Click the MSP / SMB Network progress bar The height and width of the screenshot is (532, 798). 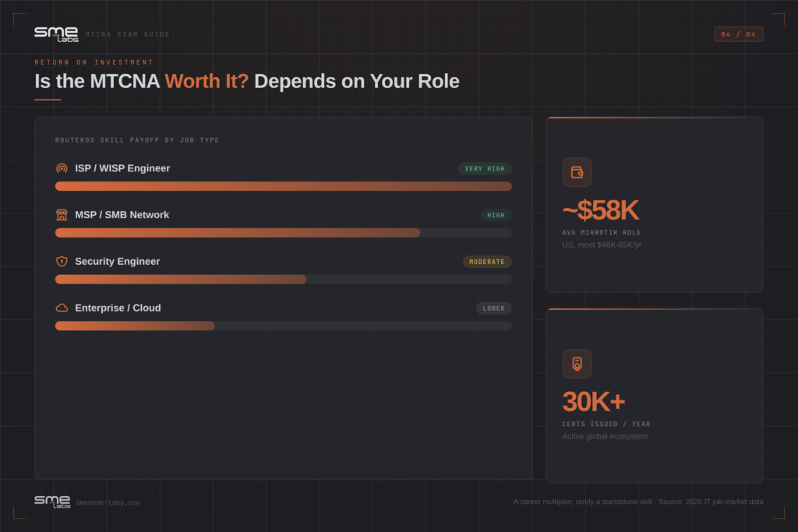pyautogui.click(x=284, y=232)
